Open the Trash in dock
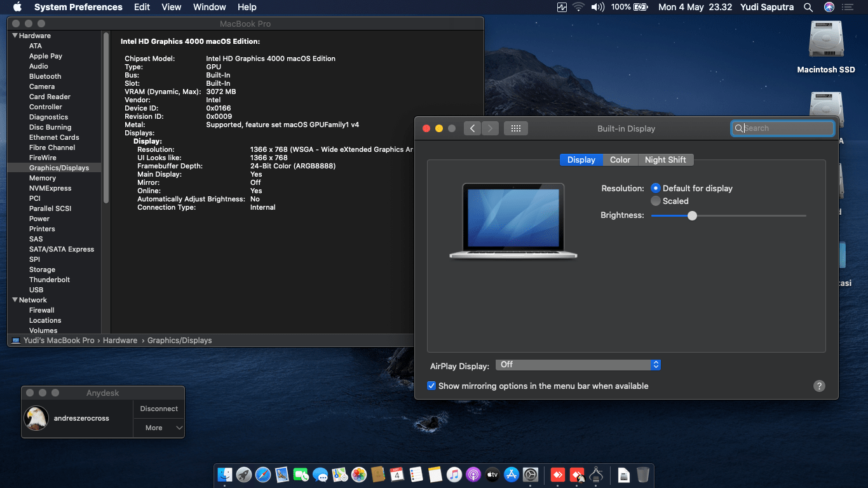Screen dimensions: 868x488 643,475
